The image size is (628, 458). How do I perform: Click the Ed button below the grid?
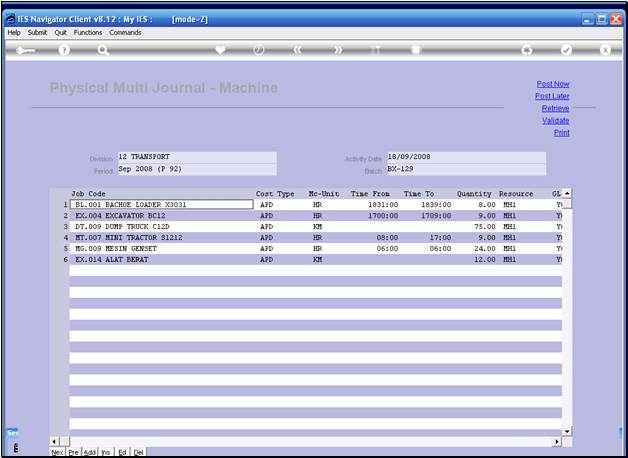tap(122, 452)
